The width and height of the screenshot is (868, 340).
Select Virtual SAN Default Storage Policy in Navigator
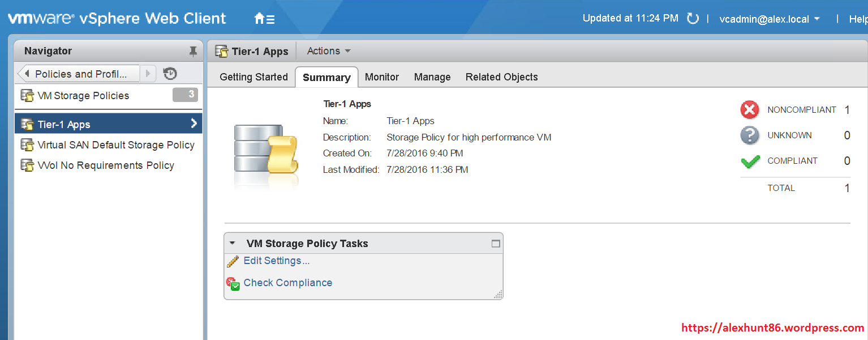[x=115, y=144]
